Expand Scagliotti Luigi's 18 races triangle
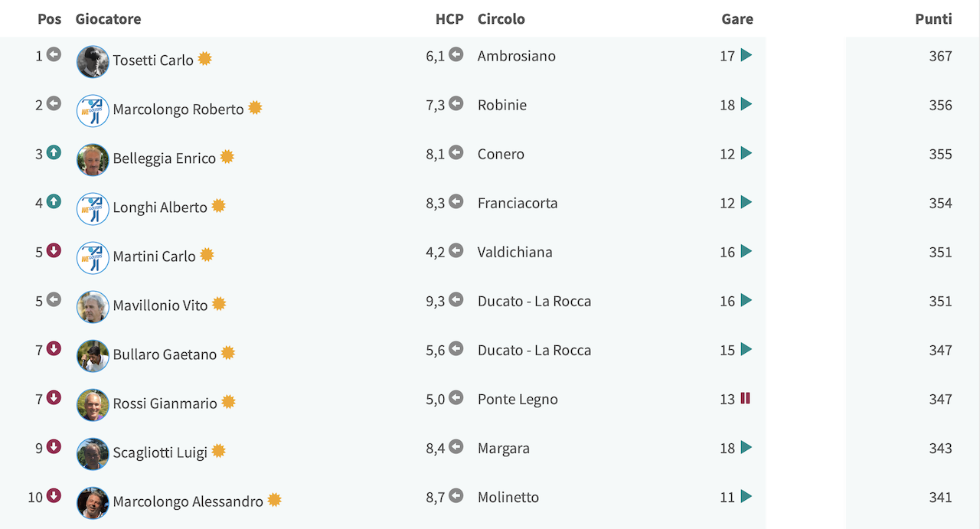Image resolution: width=980 pixels, height=529 pixels. [746, 447]
